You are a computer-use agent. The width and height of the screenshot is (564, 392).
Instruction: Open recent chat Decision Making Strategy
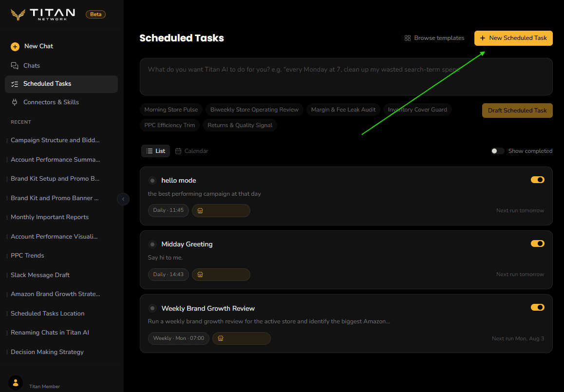coord(47,352)
